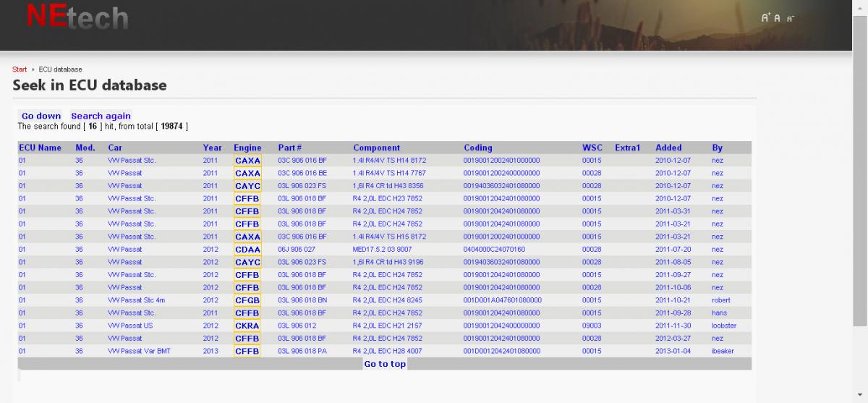
Task: Click component 1,6l R4 CR td H43 8356
Action: pos(388,186)
